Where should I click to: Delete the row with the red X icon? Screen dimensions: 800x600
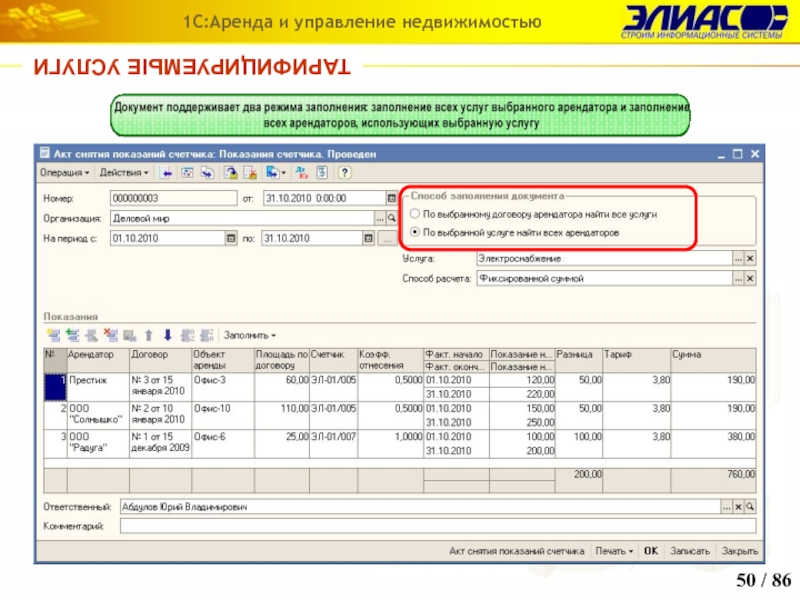111,335
